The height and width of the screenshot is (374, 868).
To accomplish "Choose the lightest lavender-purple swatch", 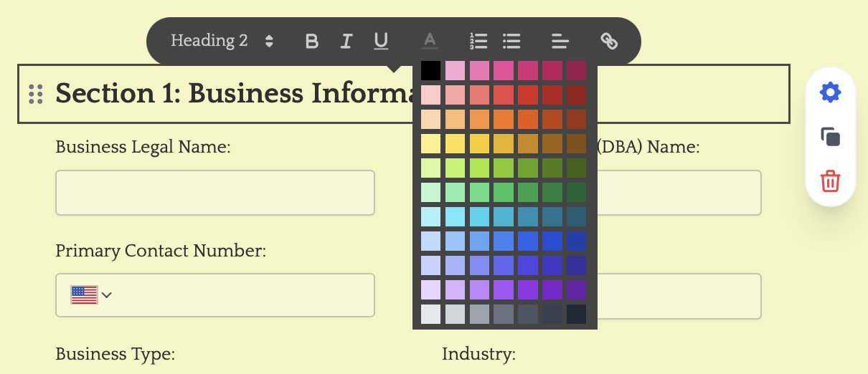I will (x=430, y=289).
